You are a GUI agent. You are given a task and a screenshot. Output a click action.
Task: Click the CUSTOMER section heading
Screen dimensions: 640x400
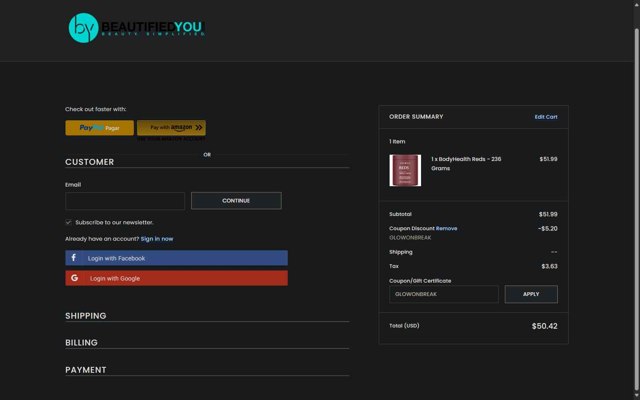click(89, 162)
